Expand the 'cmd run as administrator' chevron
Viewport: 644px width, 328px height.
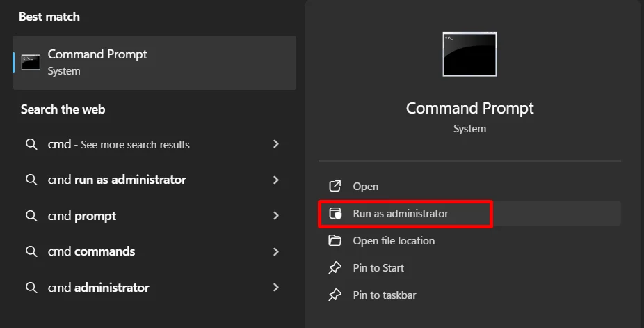(276, 180)
